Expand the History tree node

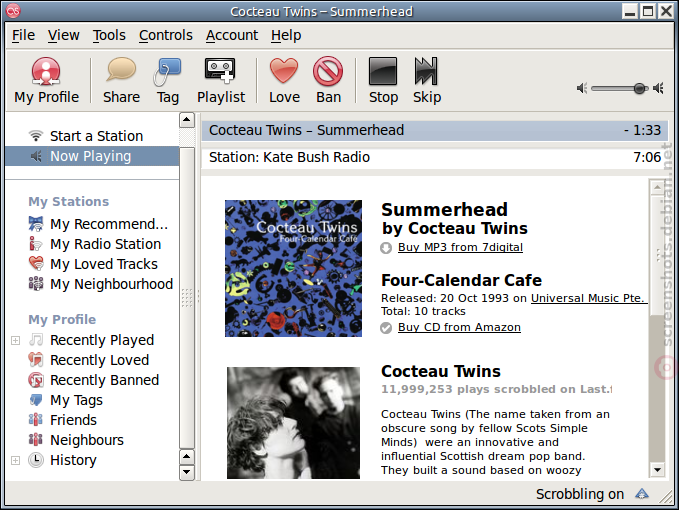point(16,460)
